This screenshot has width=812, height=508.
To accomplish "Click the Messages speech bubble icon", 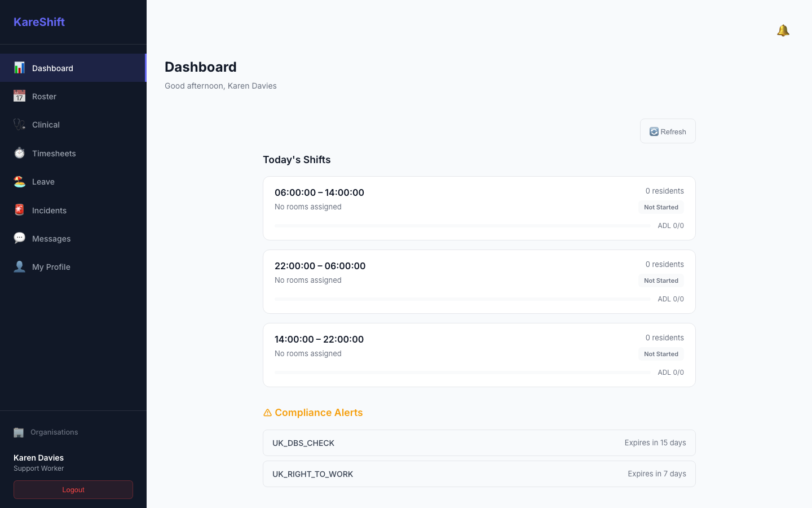I will point(19,238).
